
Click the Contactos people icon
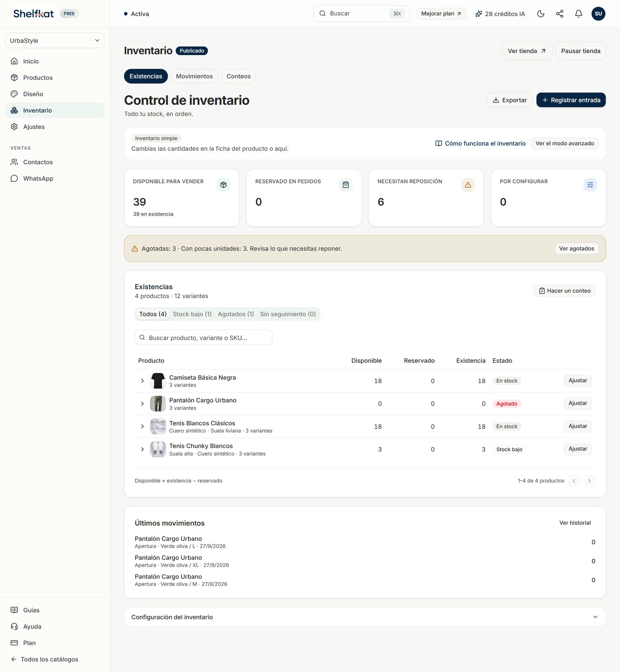[x=14, y=162]
